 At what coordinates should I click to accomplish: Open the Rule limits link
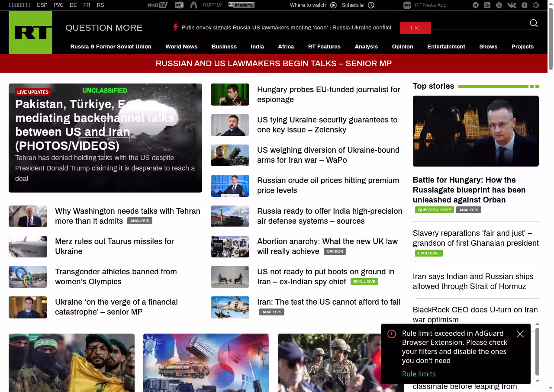point(419,374)
